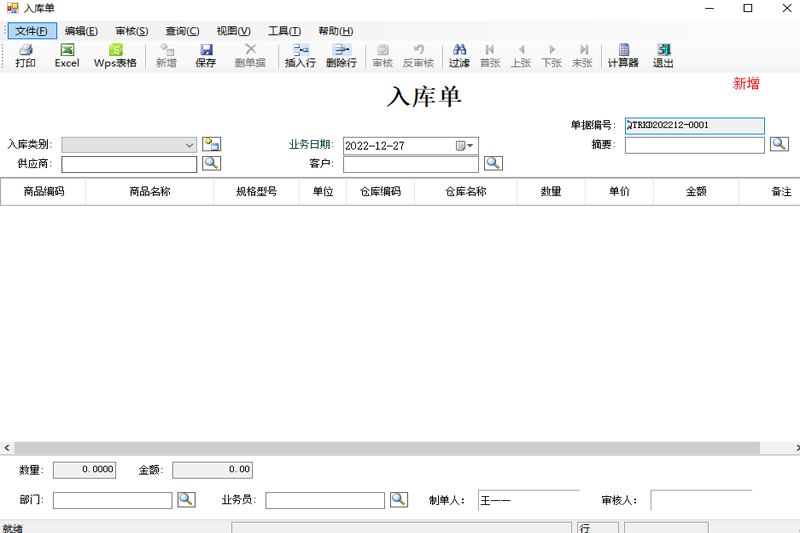The image size is (800, 533).
Task: Click the customer (客户) lookup magnifier
Action: [x=493, y=163]
